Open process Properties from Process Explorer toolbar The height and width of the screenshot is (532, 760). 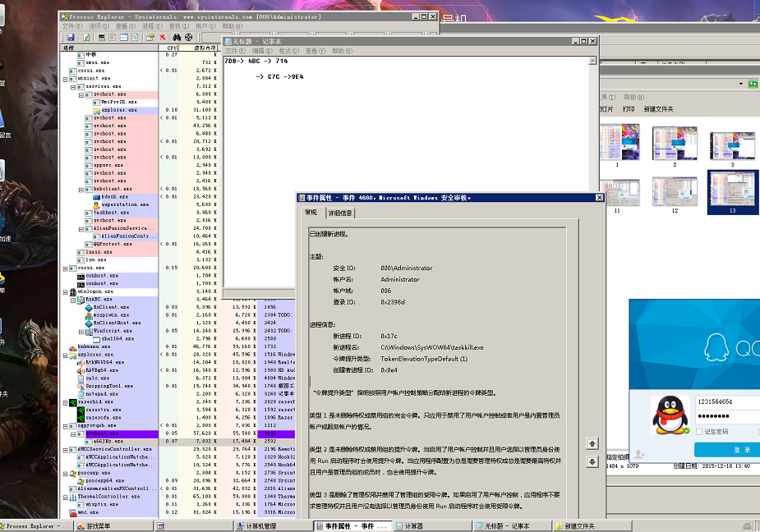click(x=150, y=37)
